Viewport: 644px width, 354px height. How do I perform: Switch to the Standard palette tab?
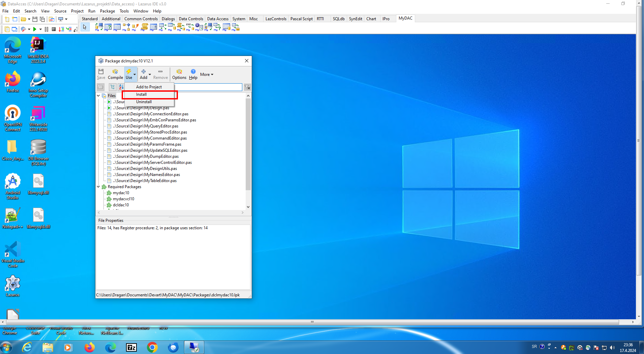(x=90, y=19)
